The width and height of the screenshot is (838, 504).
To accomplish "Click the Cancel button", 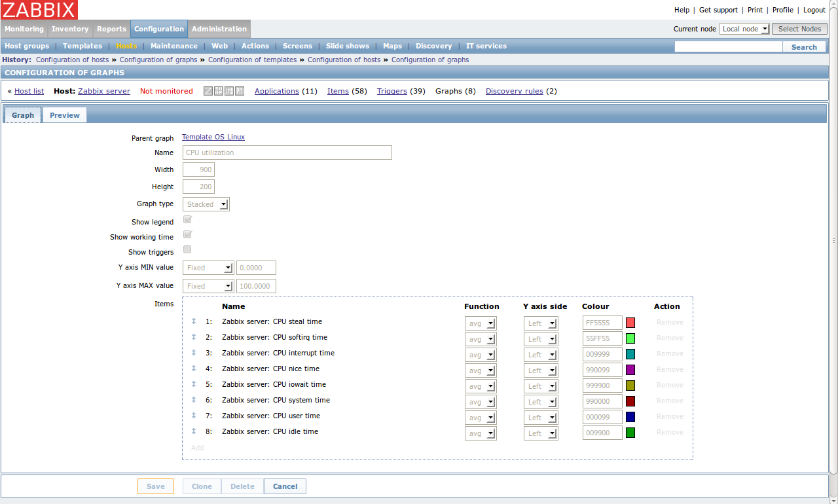I will pos(285,486).
